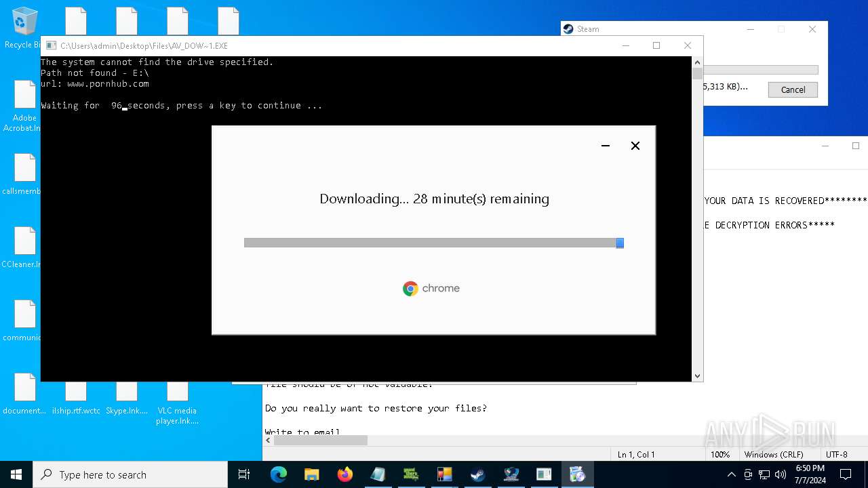Select the VLC media player.lnk file
Screen dimensions: 868x488
point(178,404)
